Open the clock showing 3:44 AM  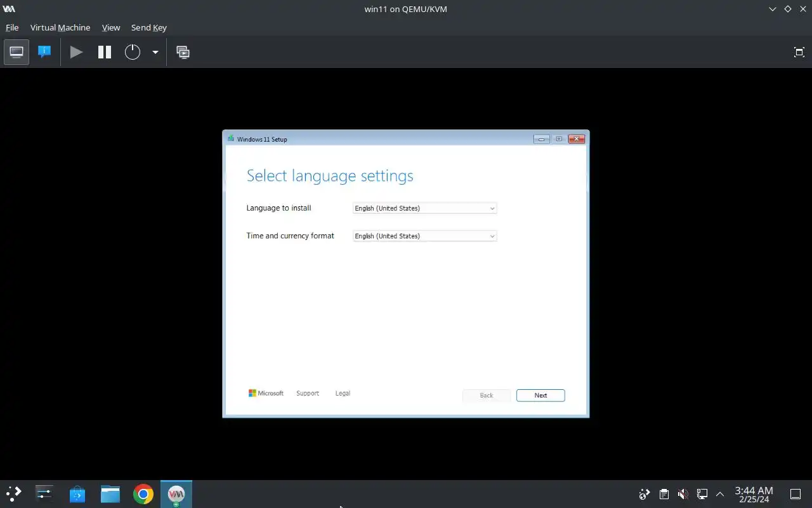pyautogui.click(x=754, y=494)
